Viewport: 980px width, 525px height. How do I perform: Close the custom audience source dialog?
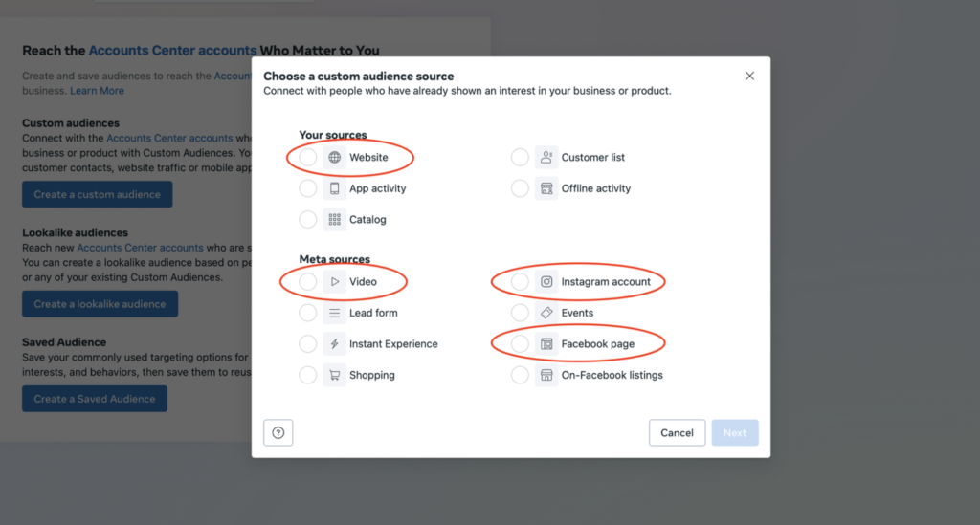(749, 77)
